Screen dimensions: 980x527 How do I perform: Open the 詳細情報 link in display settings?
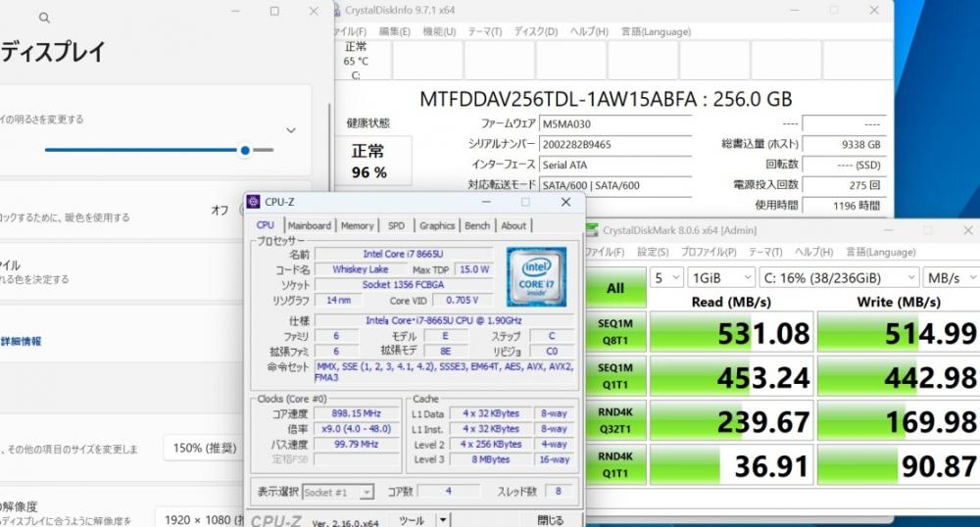(21, 341)
